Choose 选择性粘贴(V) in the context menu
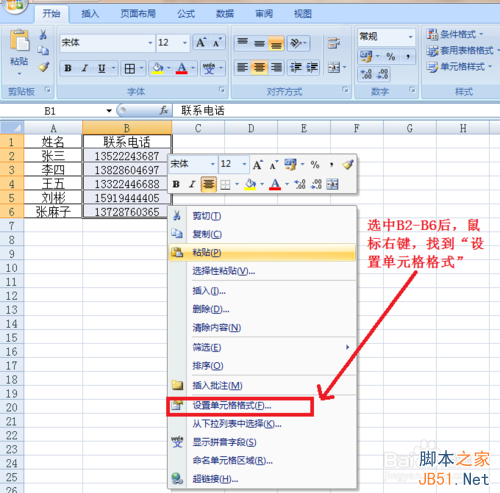This screenshot has width=500, height=493. [262, 271]
